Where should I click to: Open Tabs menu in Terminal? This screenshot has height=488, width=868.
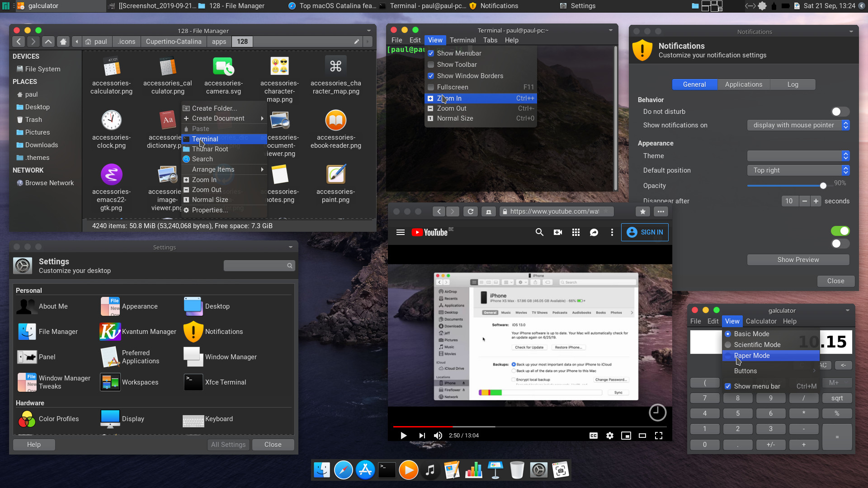(490, 40)
